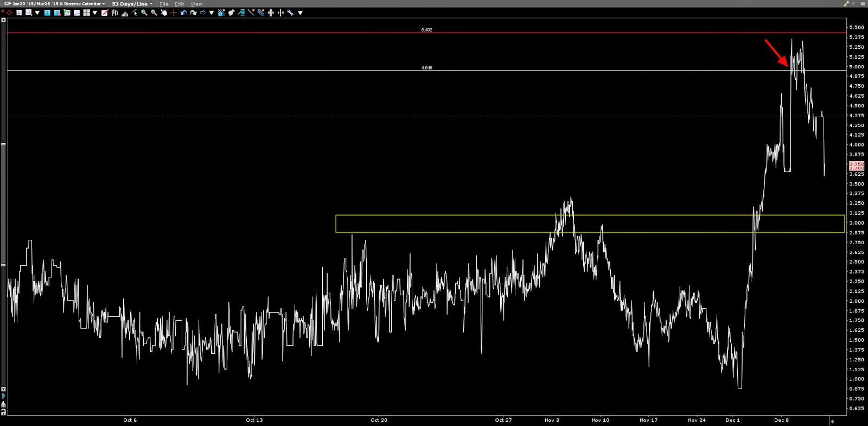Click the Dec 8 date label
This screenshot has height=426, width=868.
(781, 420)
